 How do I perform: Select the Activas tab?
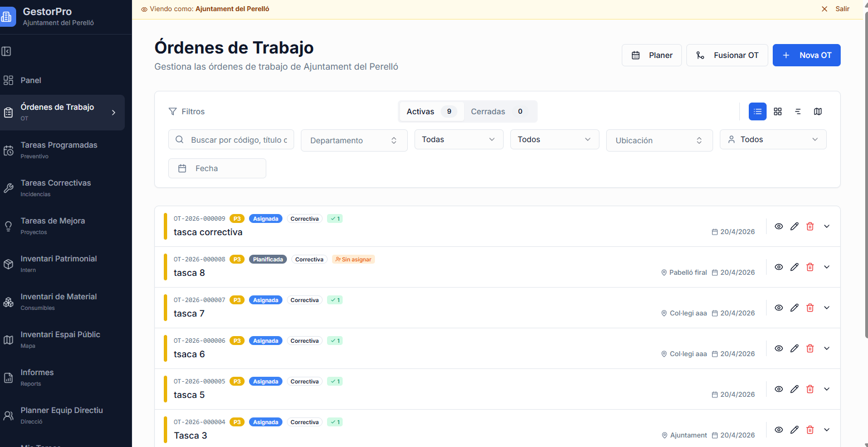tap(432, 111)
